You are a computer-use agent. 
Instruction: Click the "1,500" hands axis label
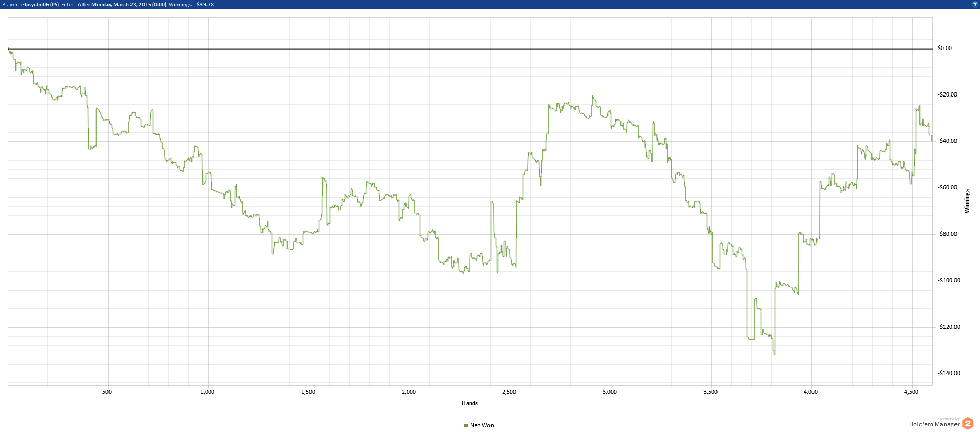tap(308, 392)
